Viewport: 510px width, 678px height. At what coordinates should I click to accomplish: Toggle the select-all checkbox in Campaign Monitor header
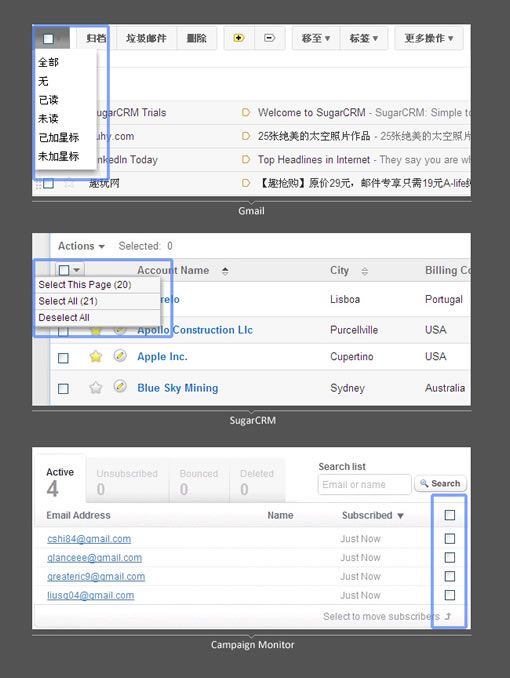coord(450,515)
